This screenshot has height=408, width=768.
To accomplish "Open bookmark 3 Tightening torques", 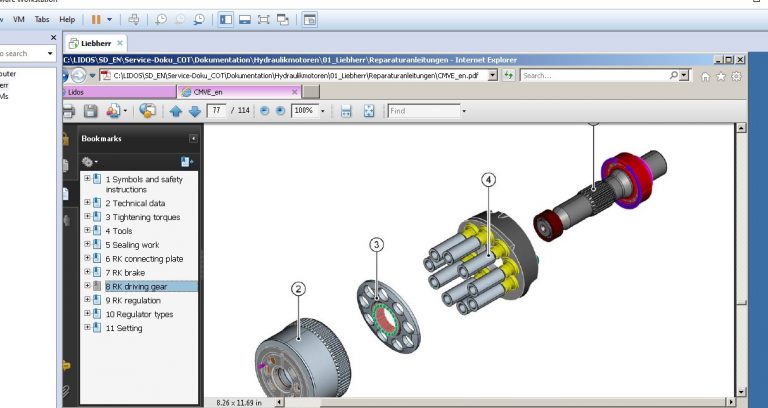I will pos(143,217).
